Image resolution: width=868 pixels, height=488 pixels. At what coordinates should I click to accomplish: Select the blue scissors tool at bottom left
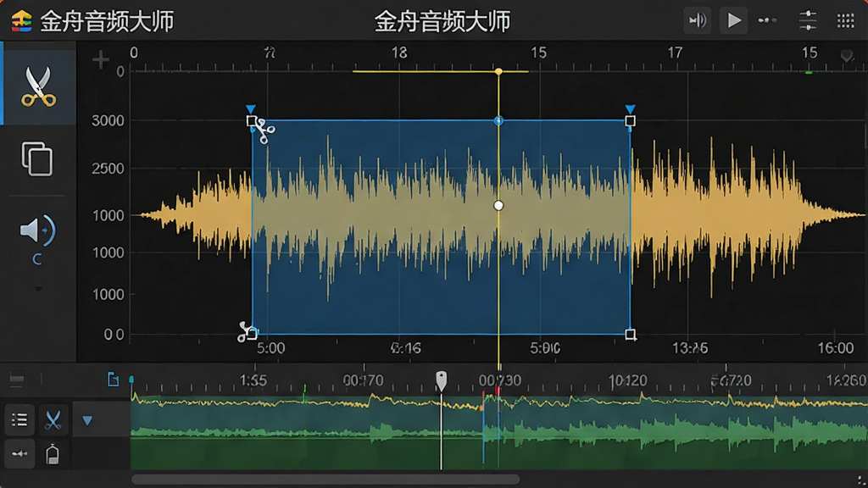tap(53, 420)
